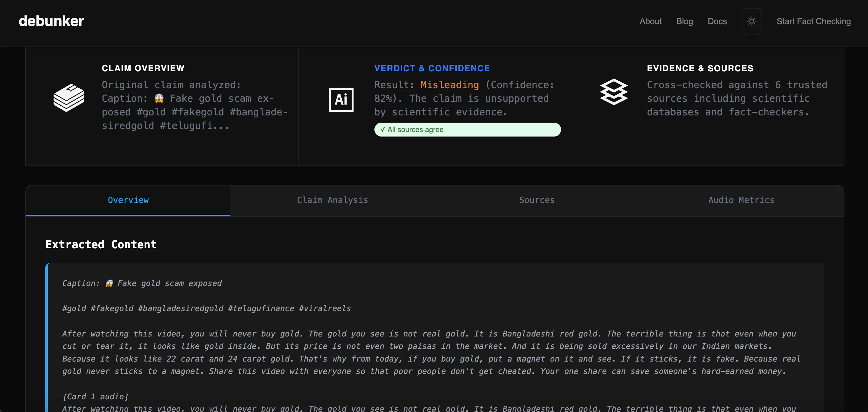Open the Sources tab
Screen dimensions: 868x412
[537, 200]
